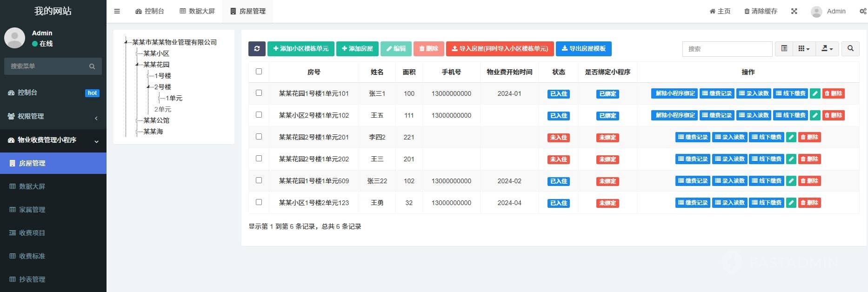Screen dimensions: 868x292
Task: Click the fullscreen icon in top bar
Action: click(x=794, y=11)
